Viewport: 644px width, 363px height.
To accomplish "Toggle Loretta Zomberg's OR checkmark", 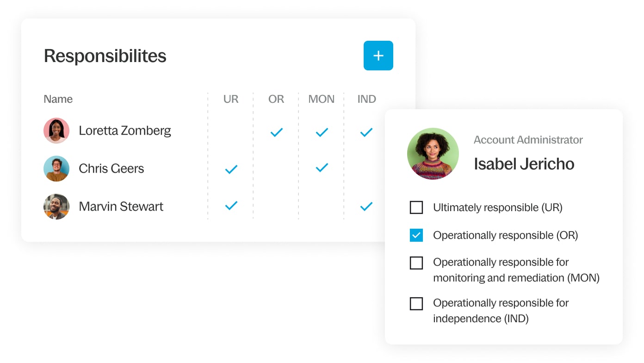I will click(x=276, y=132).
